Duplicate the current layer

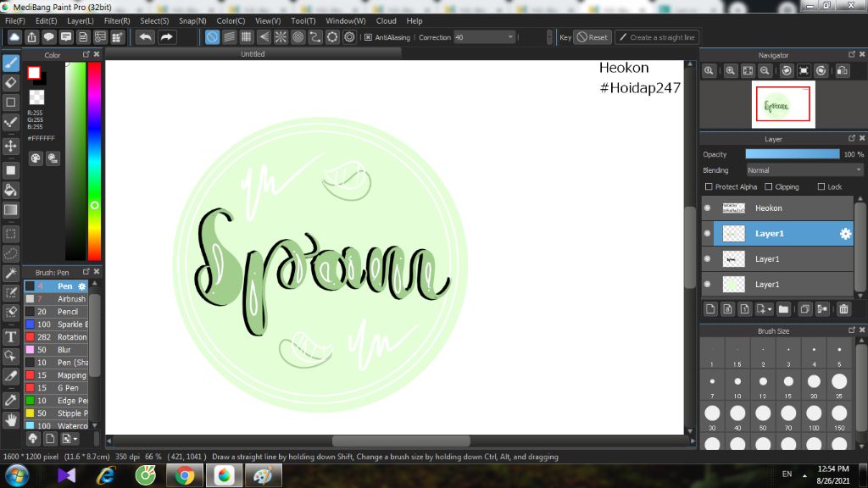pos(805,309)
